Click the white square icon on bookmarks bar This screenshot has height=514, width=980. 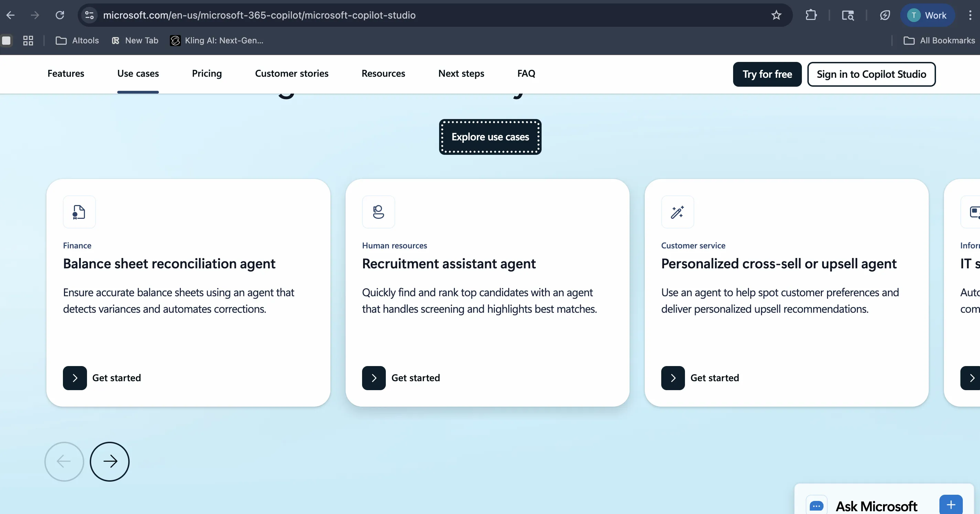[7, 40]
